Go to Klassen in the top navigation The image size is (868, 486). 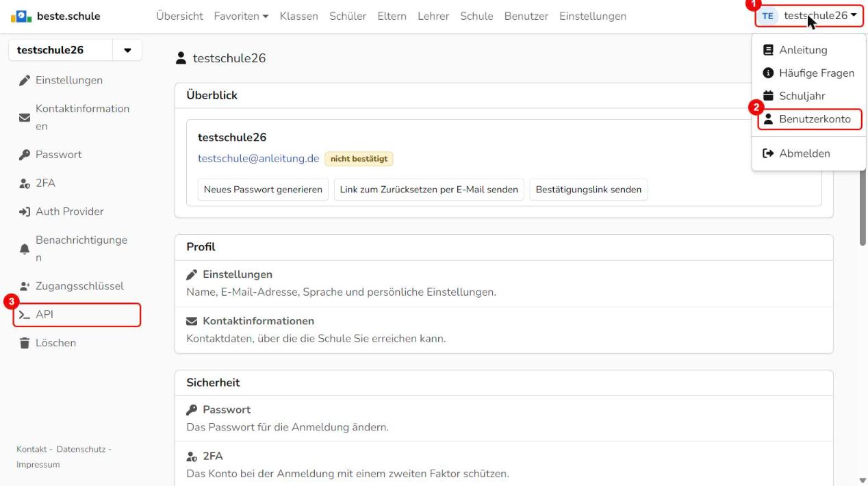coord(299,16)
